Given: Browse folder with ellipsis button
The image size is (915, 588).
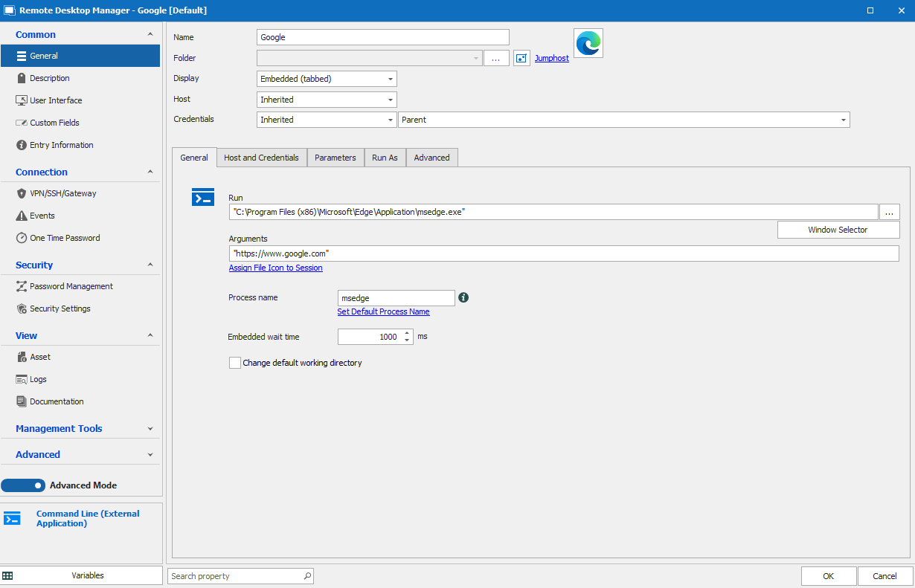Looking at the screenshot, I should 496,58.
